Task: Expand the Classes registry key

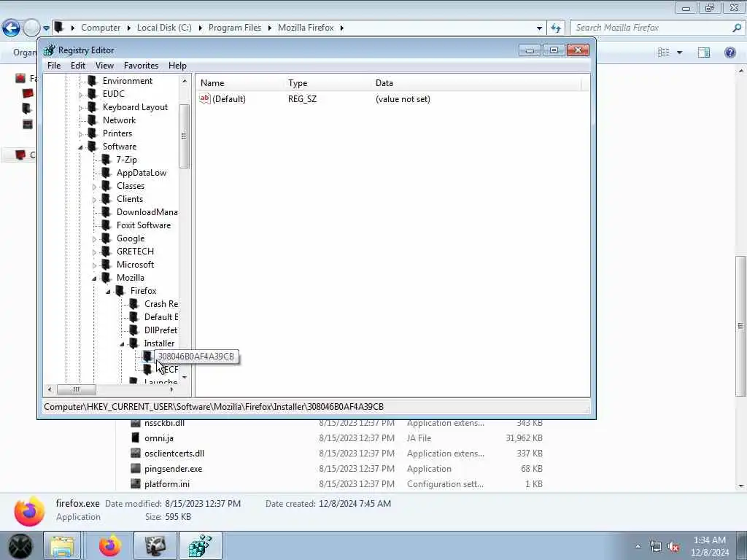Action: click(94, 187)
